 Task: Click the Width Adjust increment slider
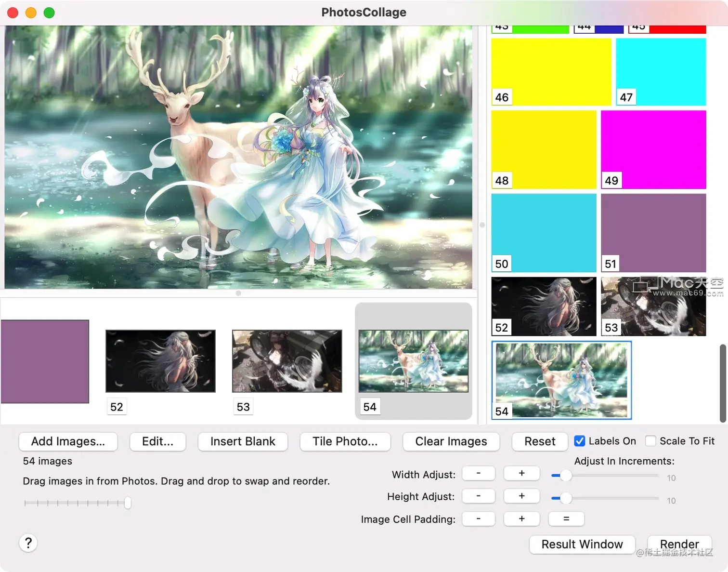click(605, 476)
